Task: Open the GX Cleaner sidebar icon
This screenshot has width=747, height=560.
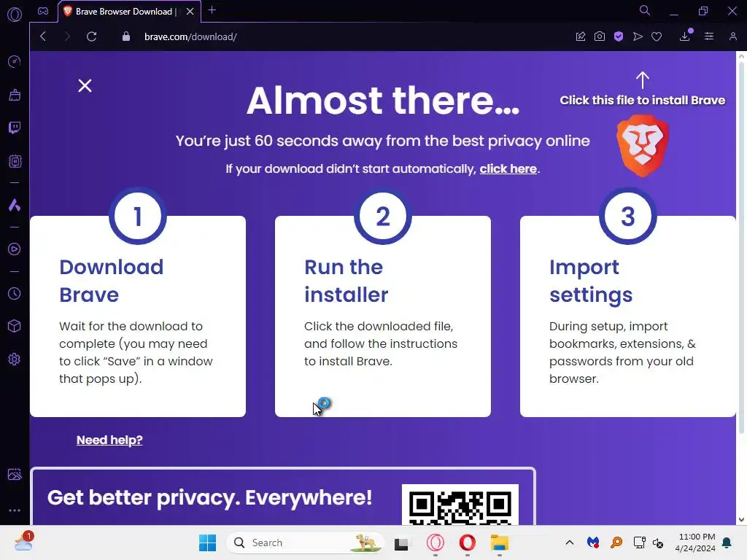Action: [15, 95]
